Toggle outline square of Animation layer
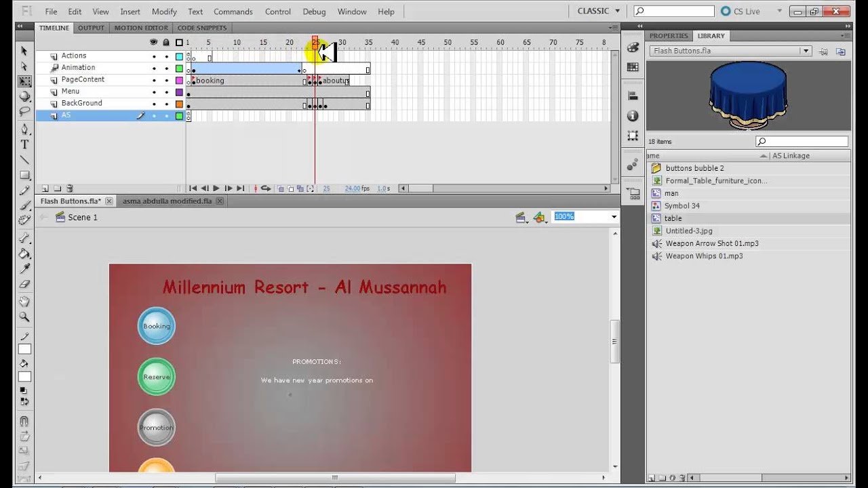Viewport: 868px width, 488px height. point(180,68)
